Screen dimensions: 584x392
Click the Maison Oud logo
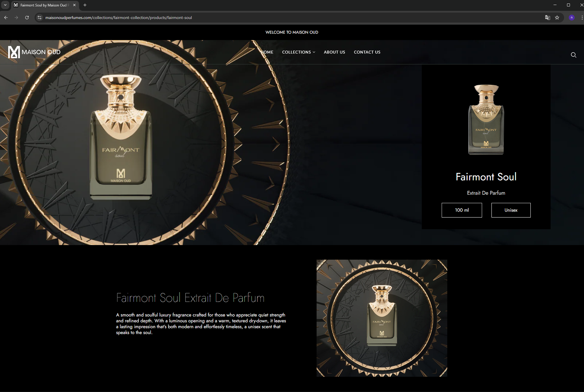pyautogui.click(x=34, y=52)
